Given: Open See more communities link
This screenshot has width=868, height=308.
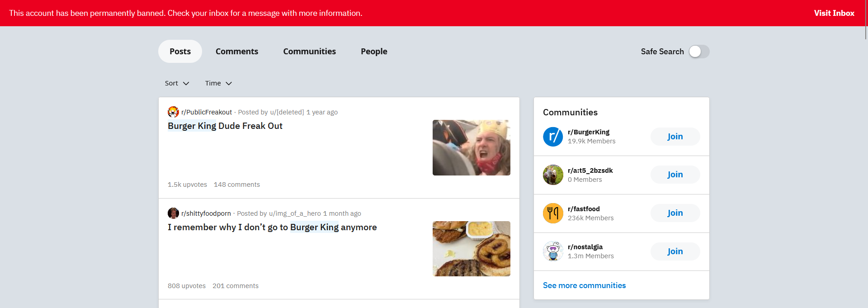Looking at the screenshot, I should [584, 285].
